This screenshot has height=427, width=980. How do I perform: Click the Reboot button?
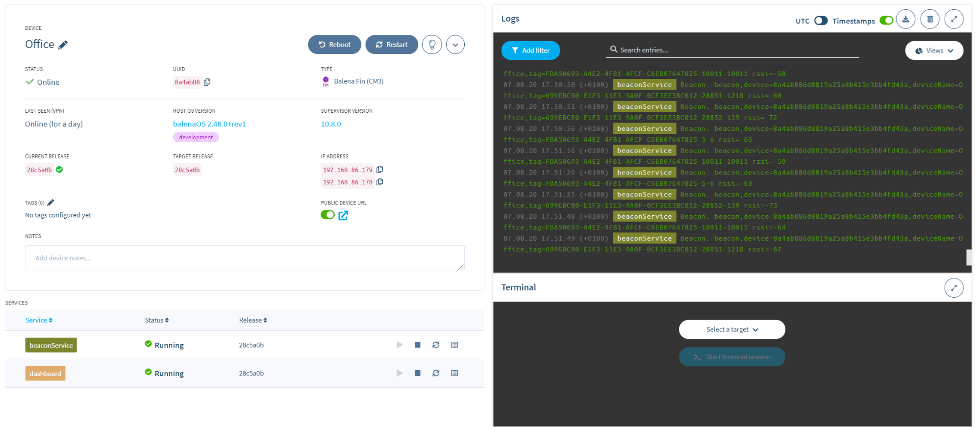pos(334,45)
